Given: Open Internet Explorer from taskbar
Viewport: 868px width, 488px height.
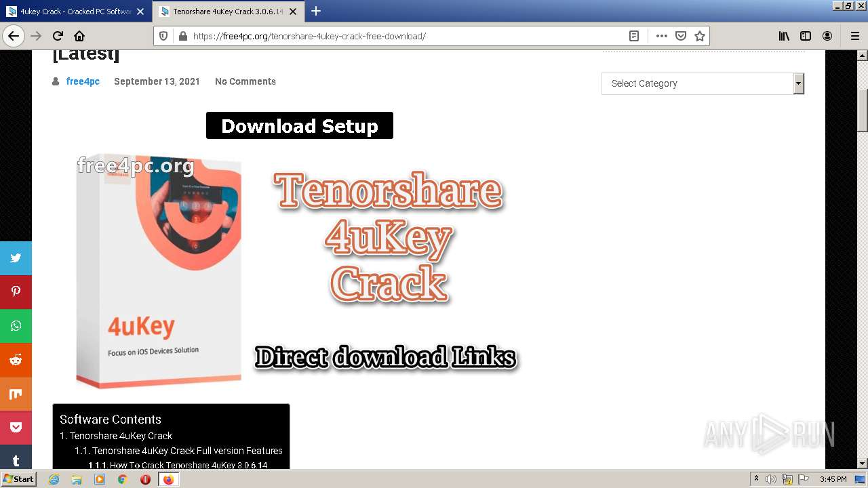Looking at the screenshot, I should click(x=54, y=479).
